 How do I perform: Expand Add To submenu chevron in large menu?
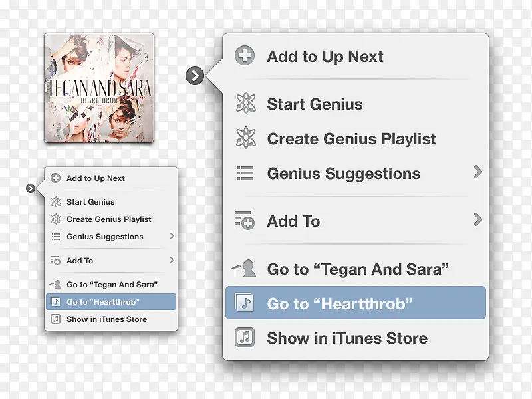click(477, 219)
